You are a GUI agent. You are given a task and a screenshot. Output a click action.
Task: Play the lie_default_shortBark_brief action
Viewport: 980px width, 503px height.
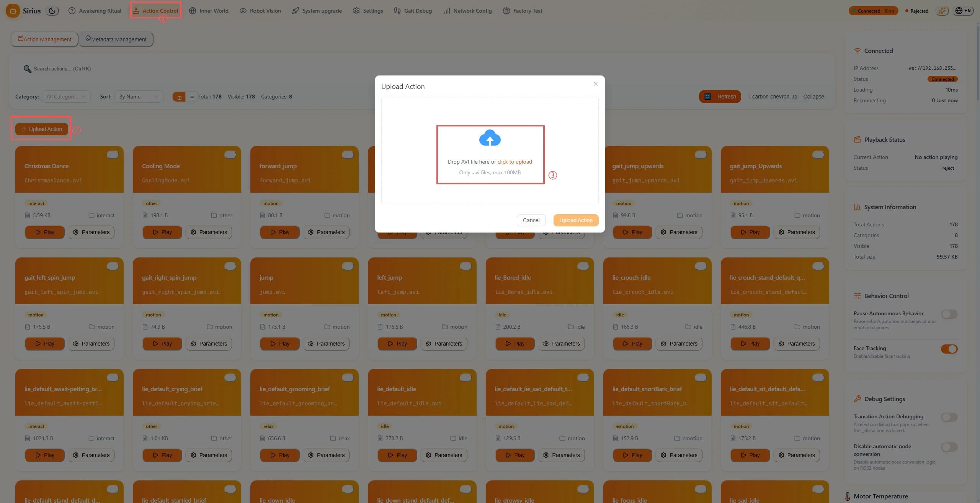pos(632,455)
